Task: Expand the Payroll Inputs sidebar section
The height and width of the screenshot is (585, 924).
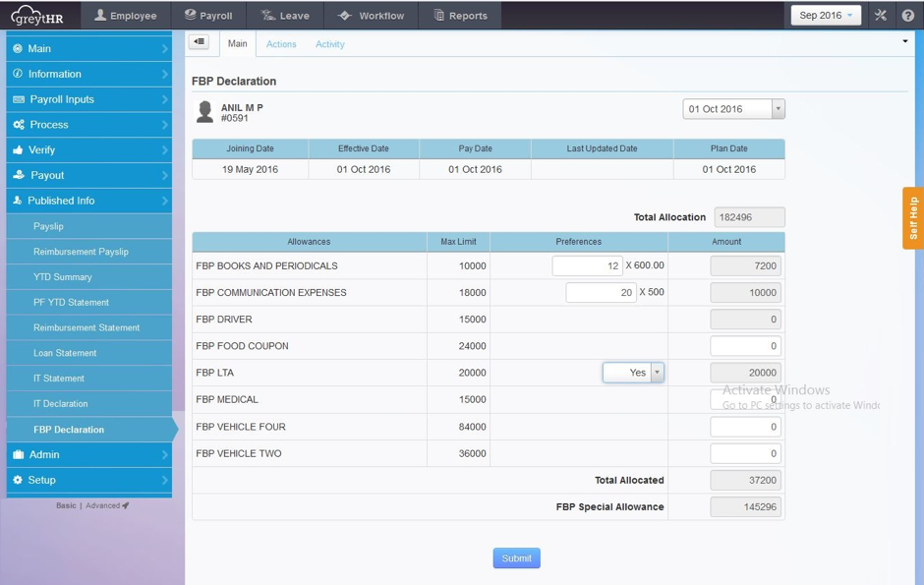Action: click(x=89, y=99)
